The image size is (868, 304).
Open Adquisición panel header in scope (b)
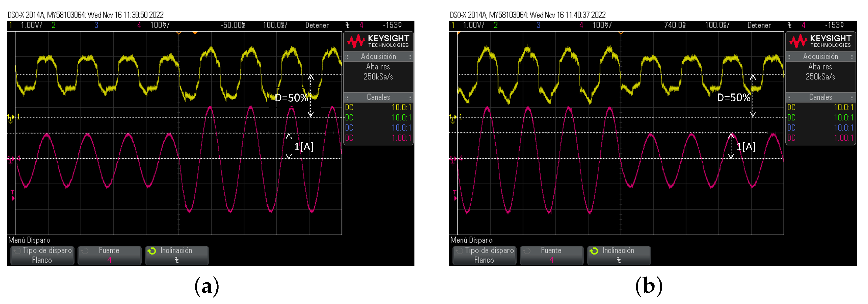[820, 56]
